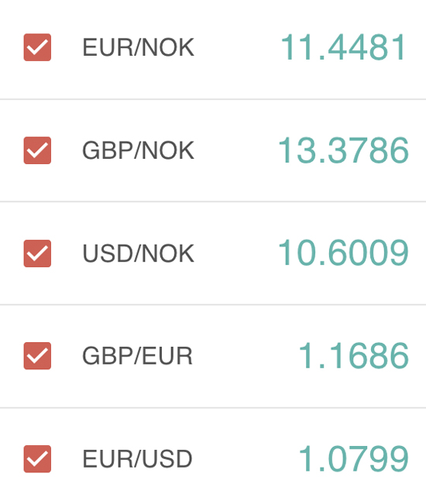This screenshot has width=426, height=504.
Task: Untick the EUR/USD checkbox
Action: 37,458
